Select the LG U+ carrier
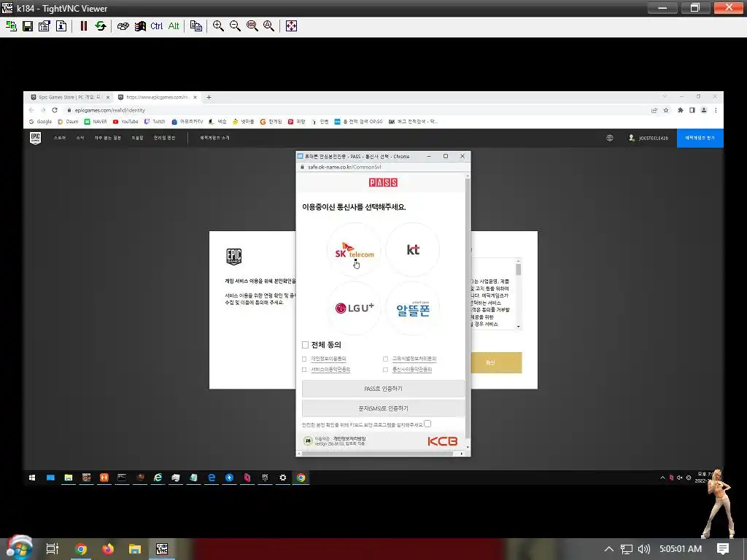Image resolution: width=747 pixels, height=560 pixels. click(x=354, y=308)
